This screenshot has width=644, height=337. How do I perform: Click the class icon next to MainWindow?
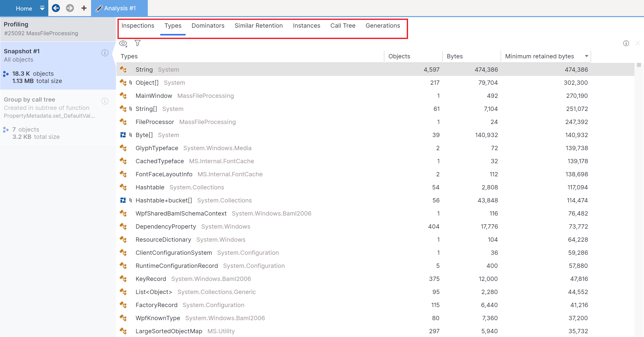pos(124,96)
